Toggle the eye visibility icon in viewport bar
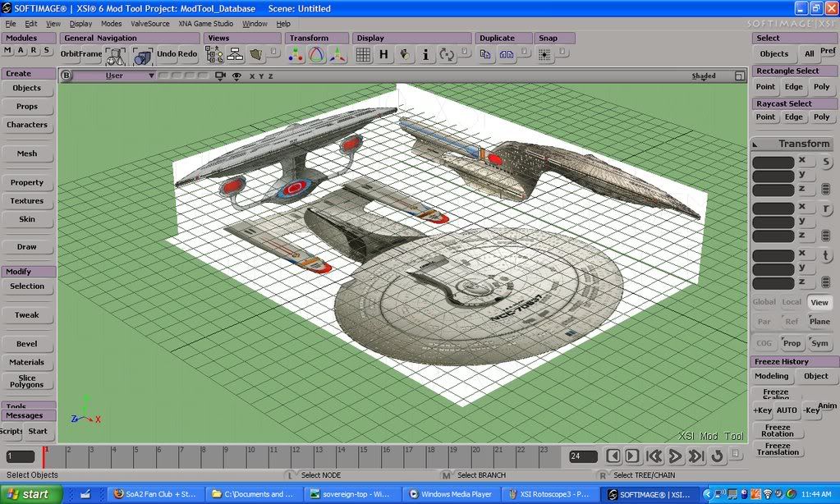Screen dimensions: 840x504 click(236, 76)
